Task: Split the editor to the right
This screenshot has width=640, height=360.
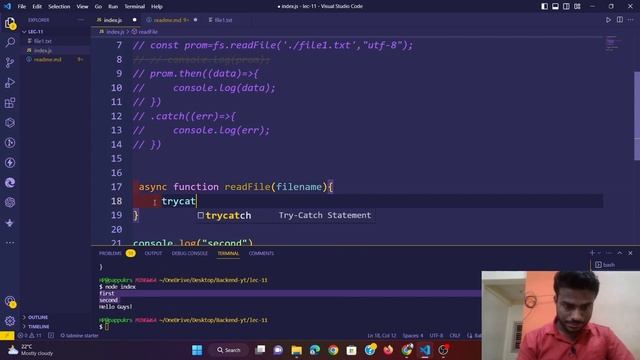Action: 620,20
